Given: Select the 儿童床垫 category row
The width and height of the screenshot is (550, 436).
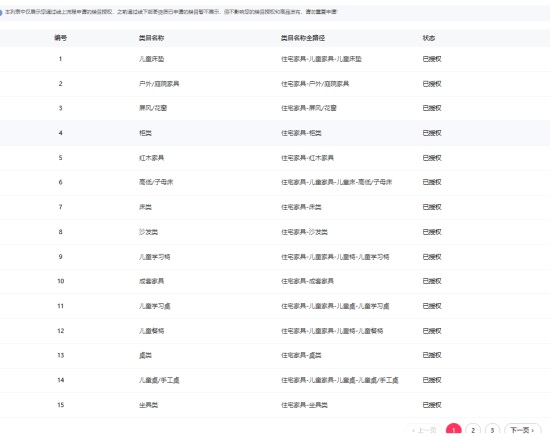Looking at the screenshot, I should tap(275, 59).
